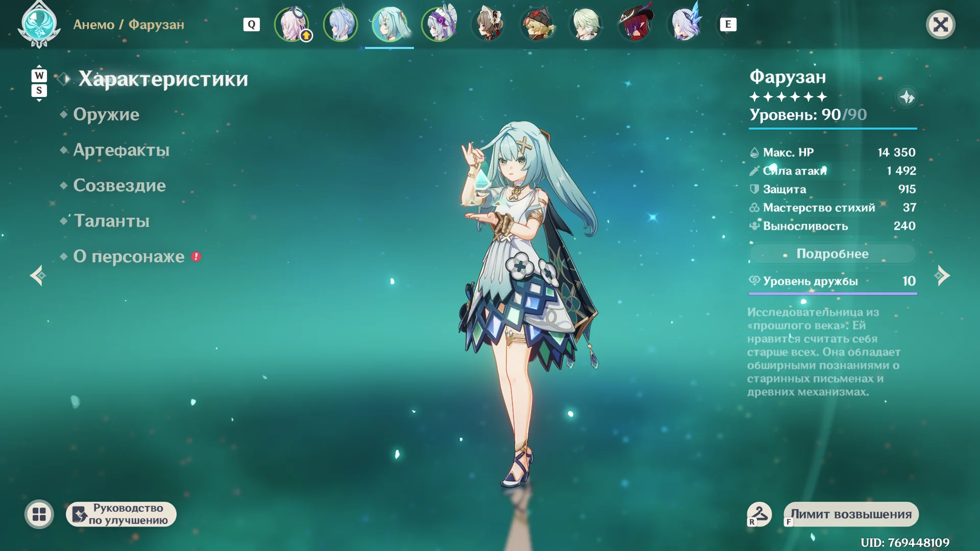
Task: Click the Anemo element emblem icon
Action: 39,24
